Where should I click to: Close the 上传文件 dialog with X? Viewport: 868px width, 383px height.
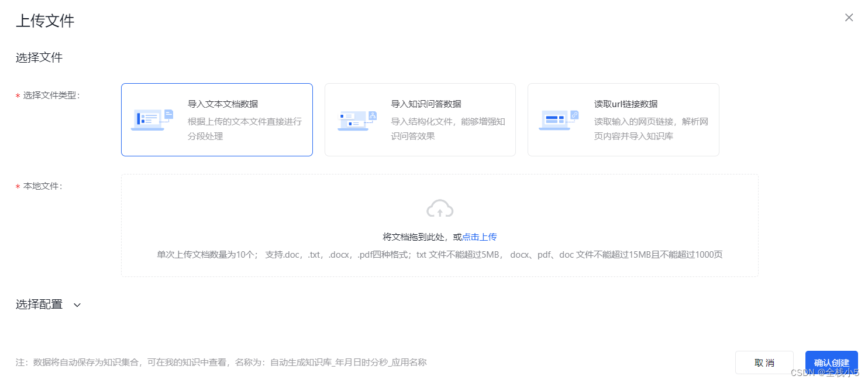click(849, 18)
